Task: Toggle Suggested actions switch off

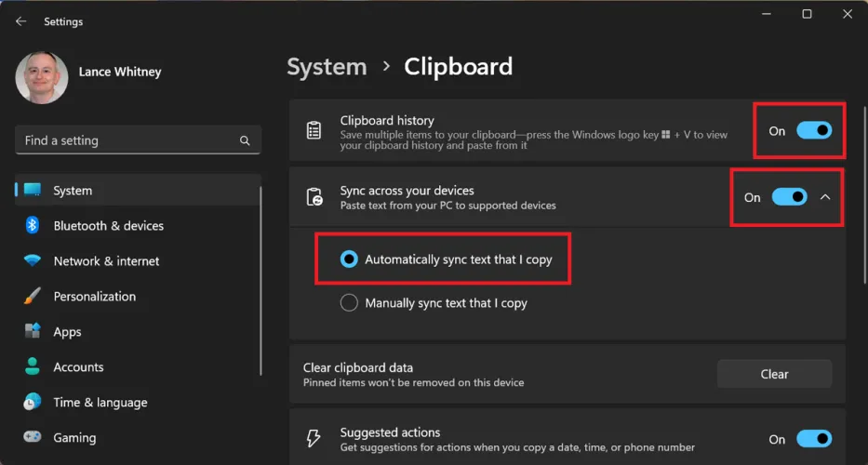Action: (813, 439)
